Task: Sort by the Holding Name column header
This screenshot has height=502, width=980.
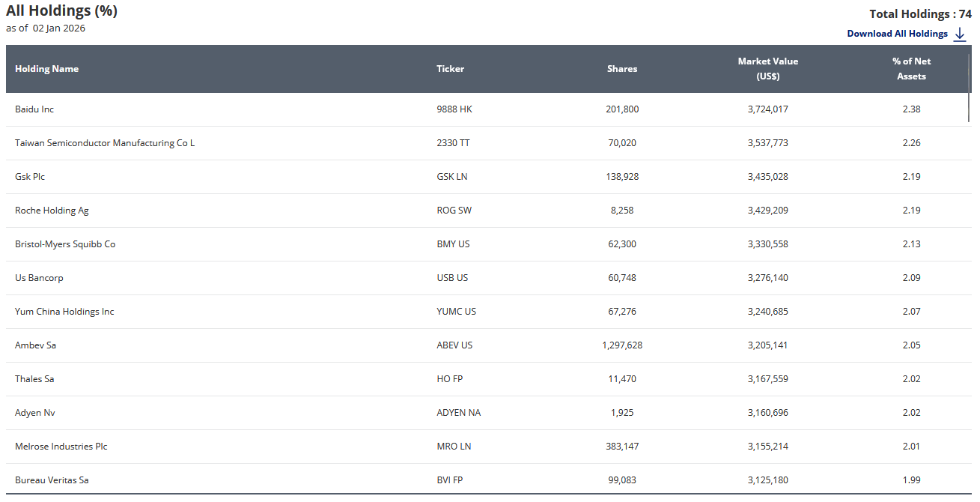Action: click(x=46, y=69)
